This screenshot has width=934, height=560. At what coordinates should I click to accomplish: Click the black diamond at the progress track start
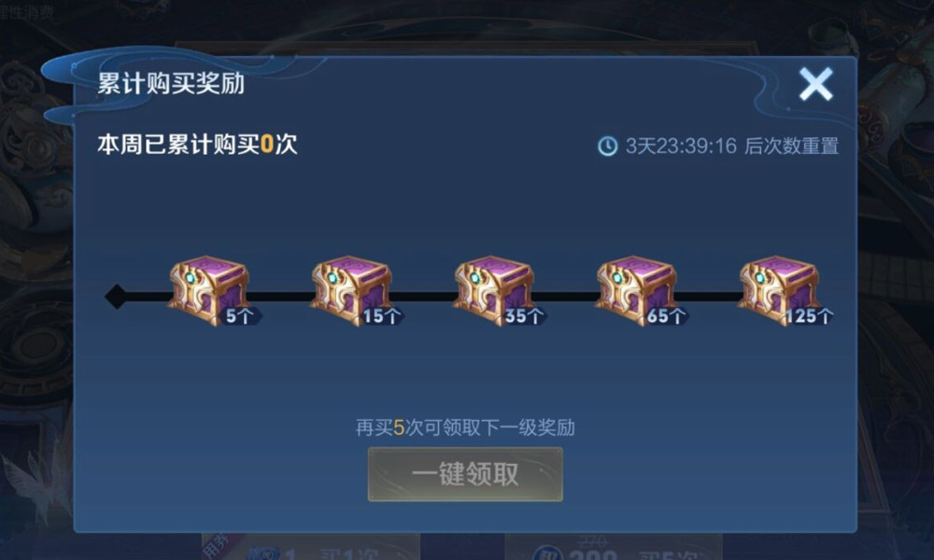(116, 297)
